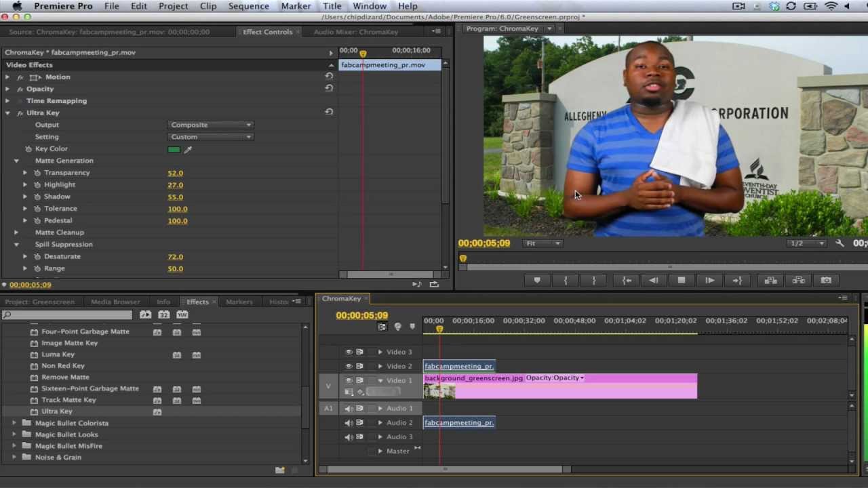This screenshot has width=868, height=488.
Task: Switch to the Media Browser tab
Action: click(115, 302)
